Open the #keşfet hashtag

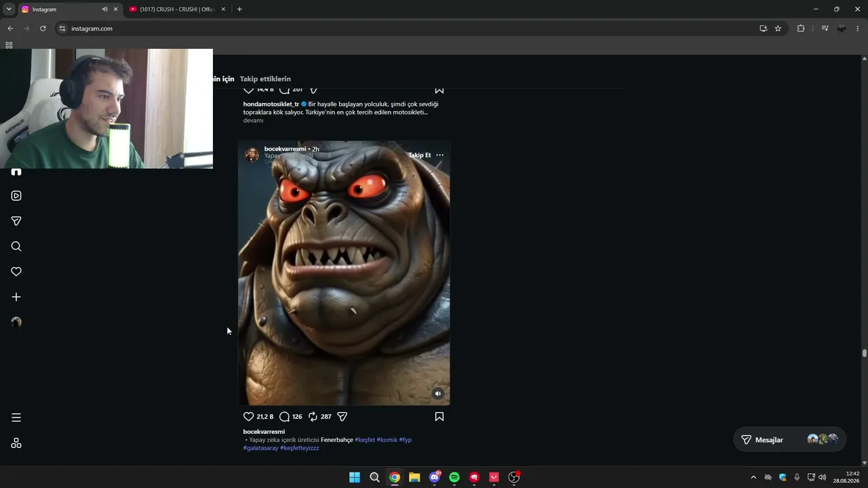click(x=365, y=440)
